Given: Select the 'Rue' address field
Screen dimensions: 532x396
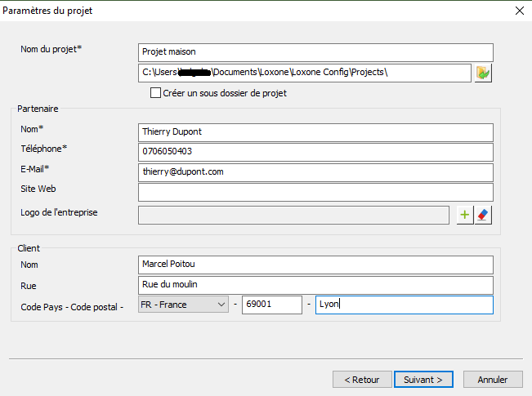Looking at the screenshot, I should click(315, 285).
